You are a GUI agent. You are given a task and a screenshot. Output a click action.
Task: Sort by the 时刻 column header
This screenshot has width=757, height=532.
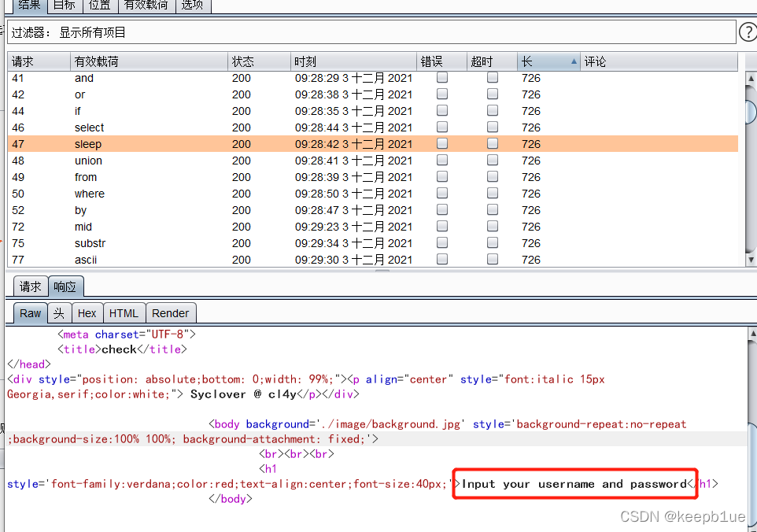click(353, 61)
